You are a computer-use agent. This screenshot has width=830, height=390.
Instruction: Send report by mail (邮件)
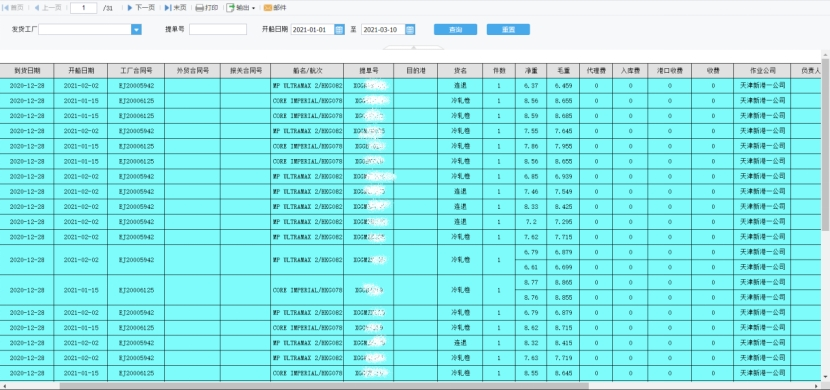pyautogui.click(x=275, y=8)
